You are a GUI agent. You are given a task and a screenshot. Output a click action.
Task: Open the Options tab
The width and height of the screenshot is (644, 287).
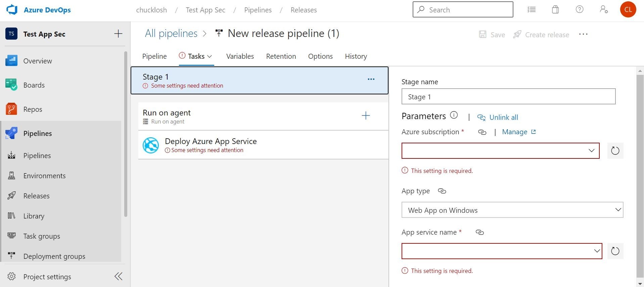(320, 56)
